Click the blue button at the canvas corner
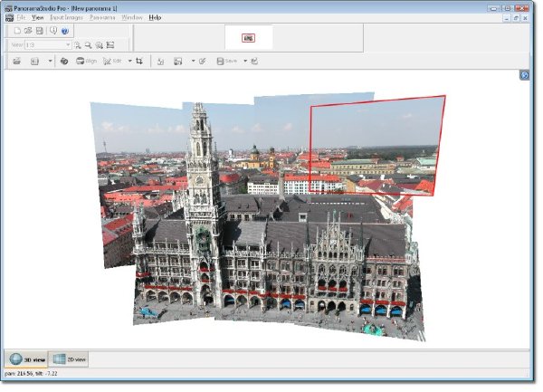The height and width of the screenshot is (392, 543). (x=525, y=75)
